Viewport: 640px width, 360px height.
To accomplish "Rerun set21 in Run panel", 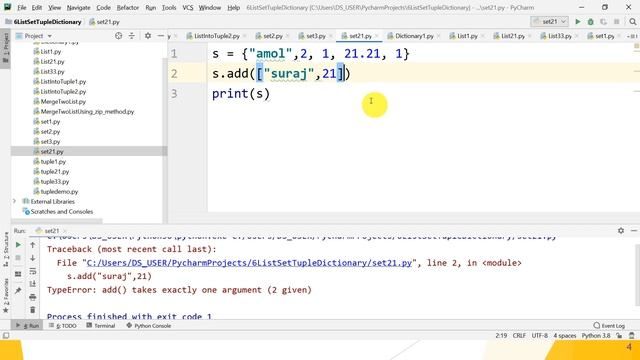I will 18,245.
